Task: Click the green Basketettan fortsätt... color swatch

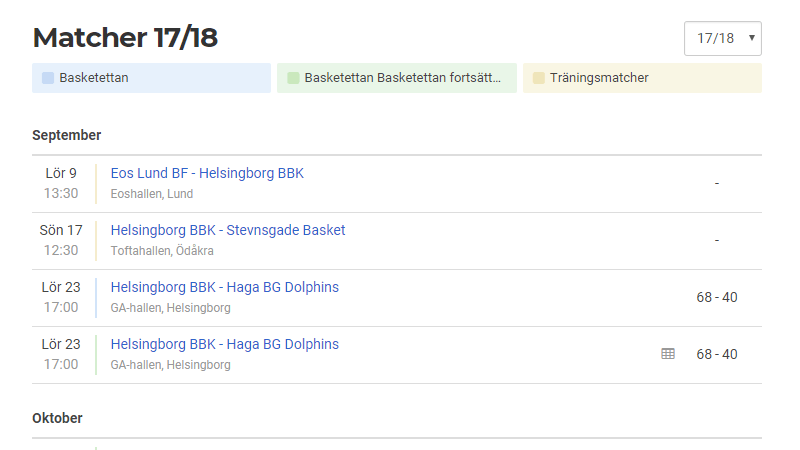Action: pyautogui.click(x=293, y=78)
